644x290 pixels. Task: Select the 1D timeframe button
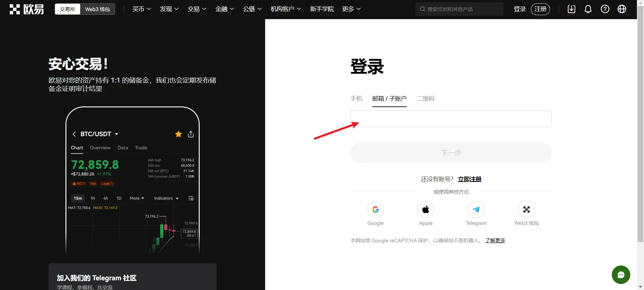pyautogui.click(x=119, y=198)
